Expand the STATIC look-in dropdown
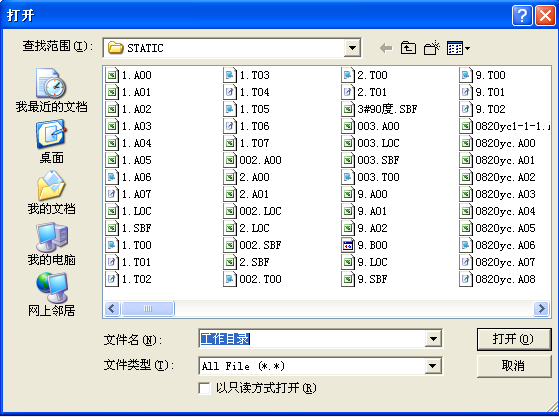Image resolution: width=559 pixels, height=417 pixels. tap(352, 48)
